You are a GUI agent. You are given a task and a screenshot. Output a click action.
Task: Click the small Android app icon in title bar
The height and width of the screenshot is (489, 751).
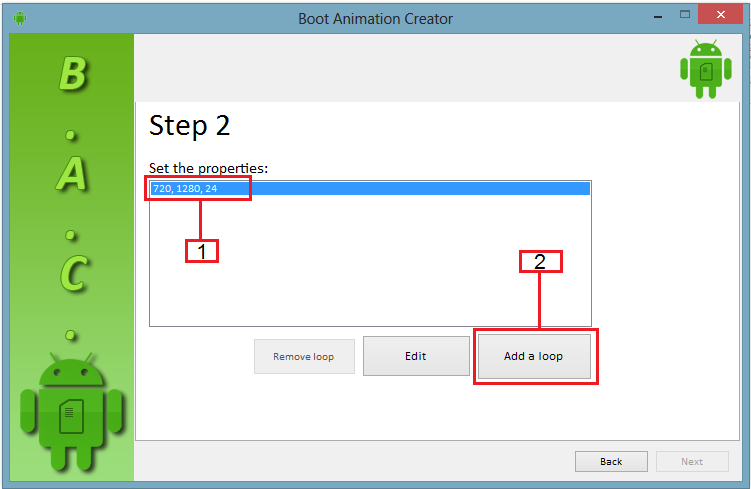tap(20, 18)
